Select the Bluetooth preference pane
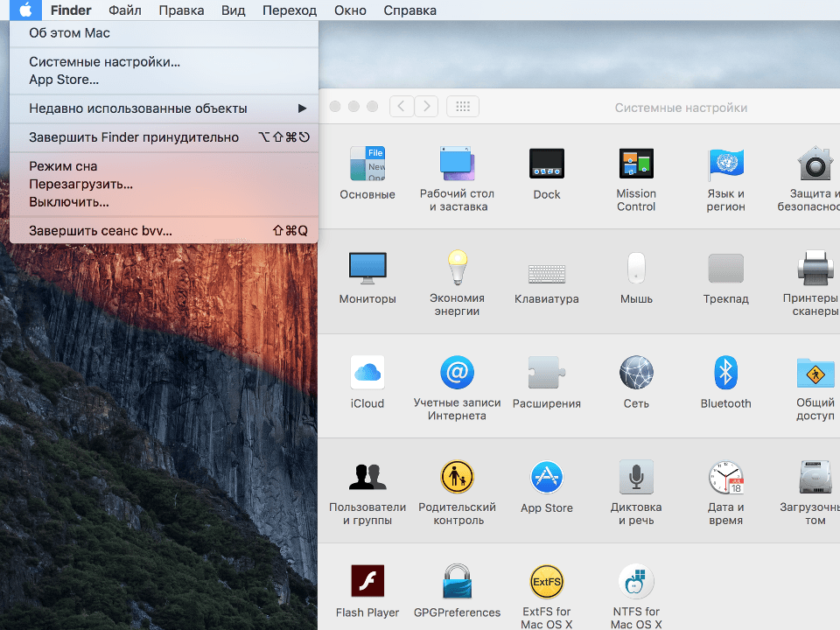The image size is (840, 630). pyautogui.click(x=725, y=372)
